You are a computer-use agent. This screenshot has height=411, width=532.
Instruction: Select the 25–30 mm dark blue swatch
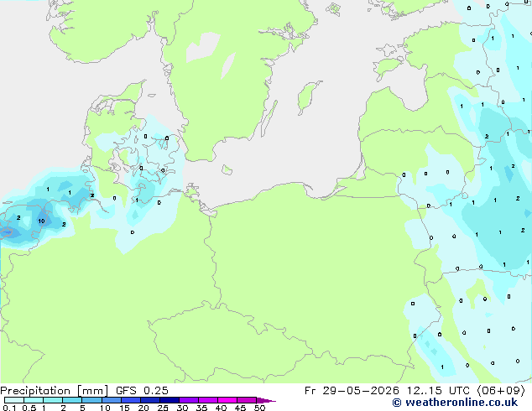coord(170,400)
